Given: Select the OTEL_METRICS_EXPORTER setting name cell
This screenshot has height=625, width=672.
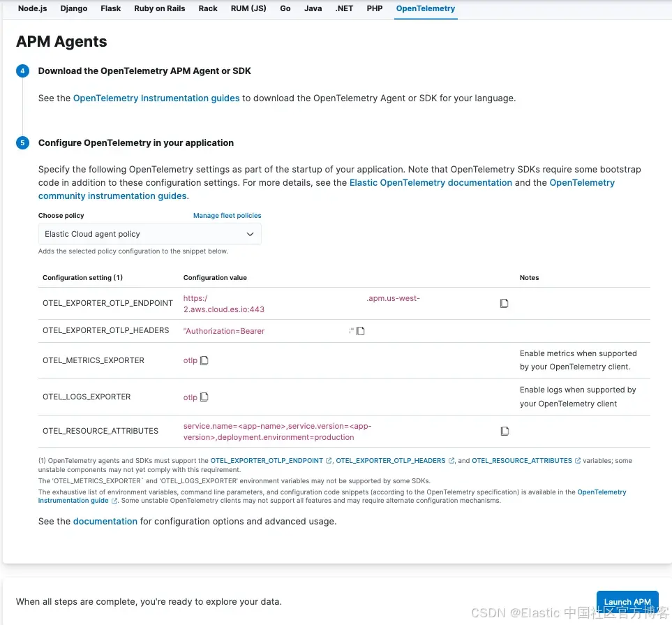Looking at the screenshot, I should coord(94,360).
